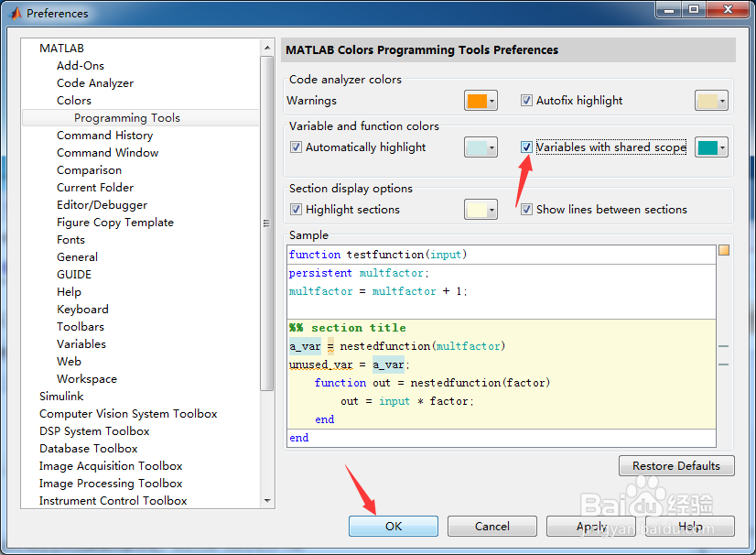The width and height of the screenshot is (756, 555).
Task: Open Command Window preferences
Action: point(107,153)
